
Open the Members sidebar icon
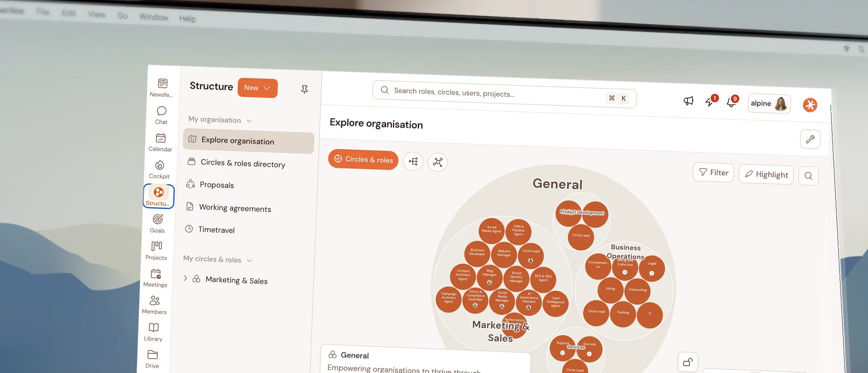(x=154, y=305)
